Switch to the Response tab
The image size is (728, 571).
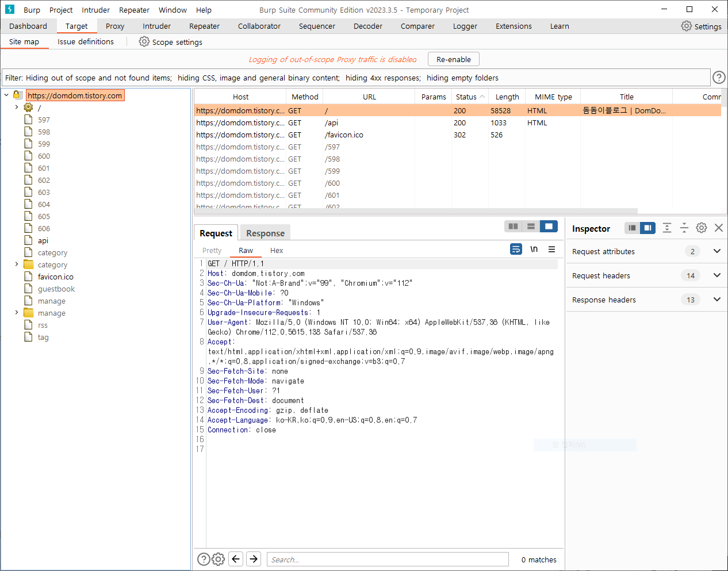point(265,233)
